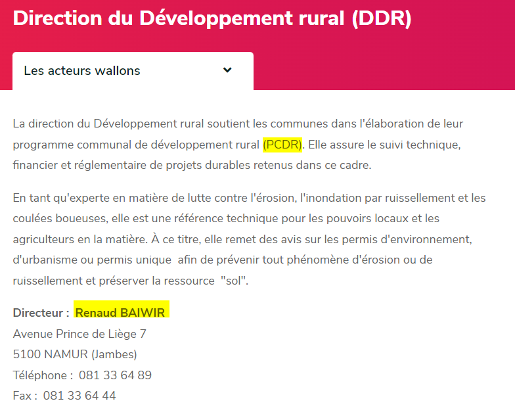This screenshot has width=515, height=420.
Task: Click the chevron arrow beside "Les acteurs wallons"
Action: (227, 70)
